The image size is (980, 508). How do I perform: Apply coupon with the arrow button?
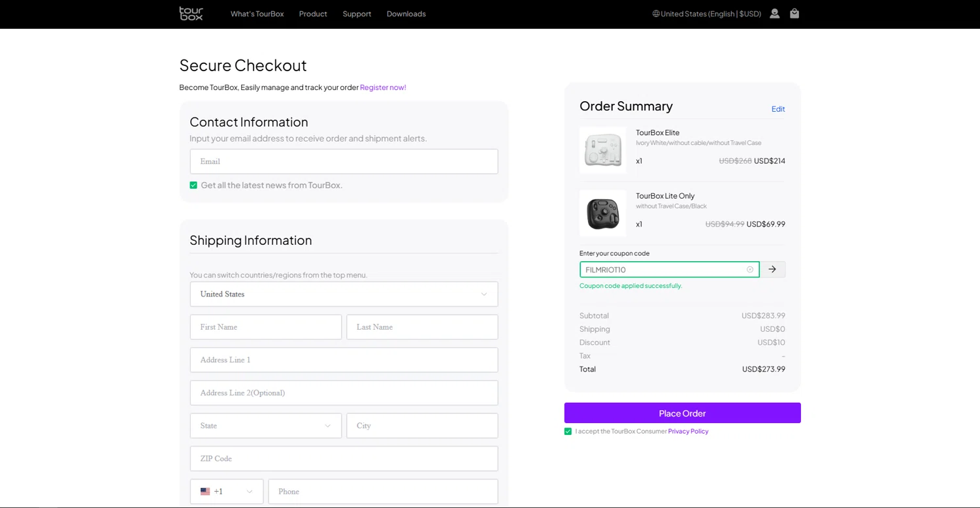pos(772,270)
